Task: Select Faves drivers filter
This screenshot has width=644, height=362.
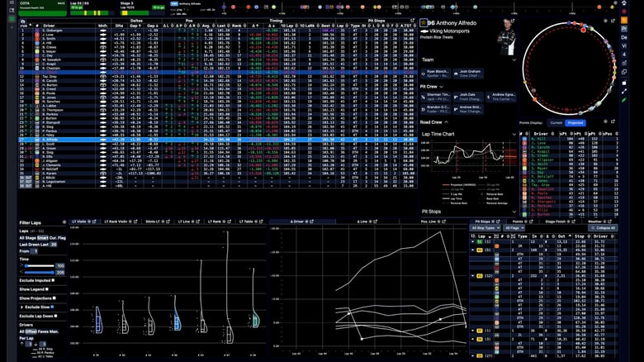Action: (x=43, y=331)
